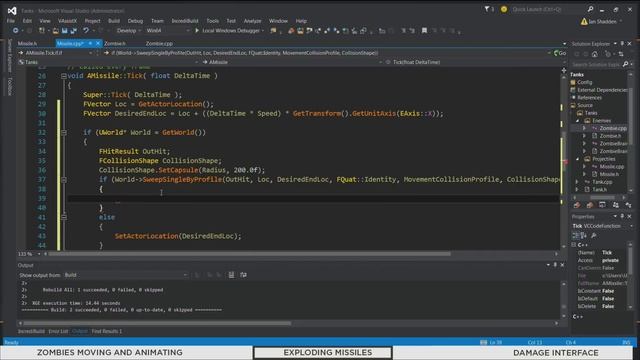Click the Visual Studio logo icon
Viewport: 640px width, 360px height.
(x=12, y=11)
